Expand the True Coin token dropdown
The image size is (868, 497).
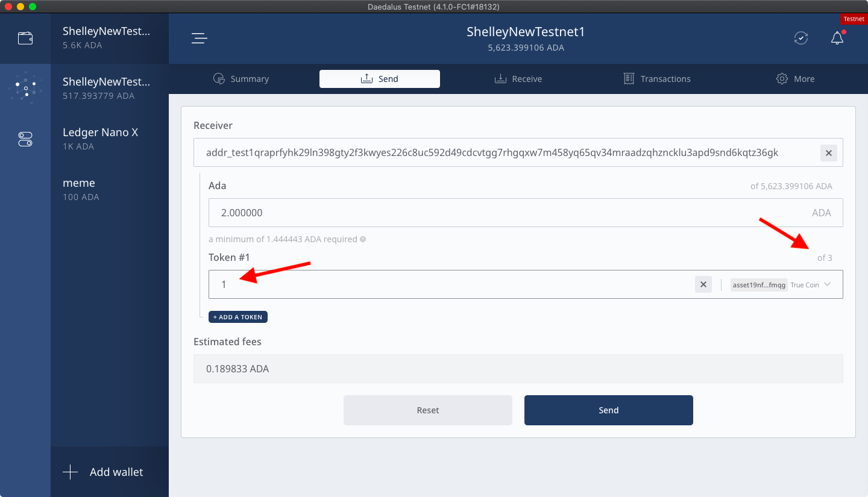point(827,284)
